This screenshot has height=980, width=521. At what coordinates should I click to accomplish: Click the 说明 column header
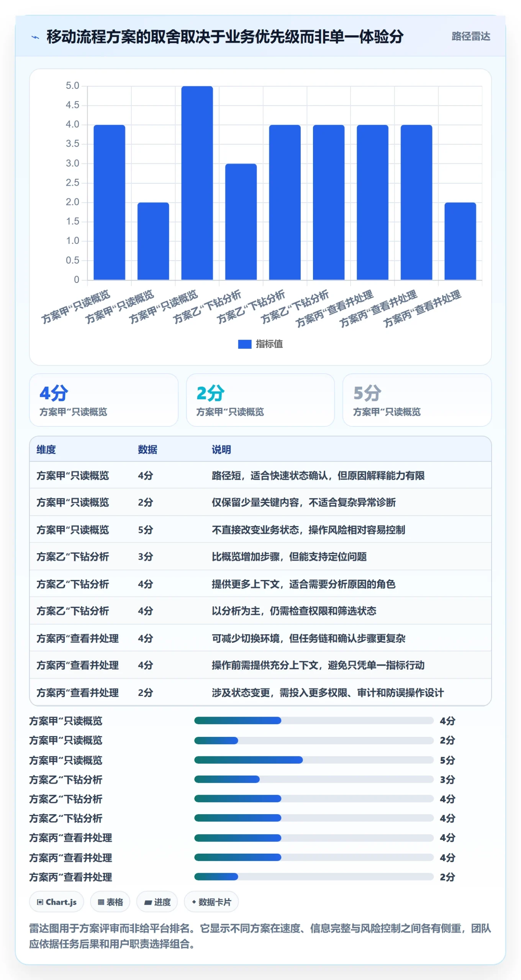[221, 449]
